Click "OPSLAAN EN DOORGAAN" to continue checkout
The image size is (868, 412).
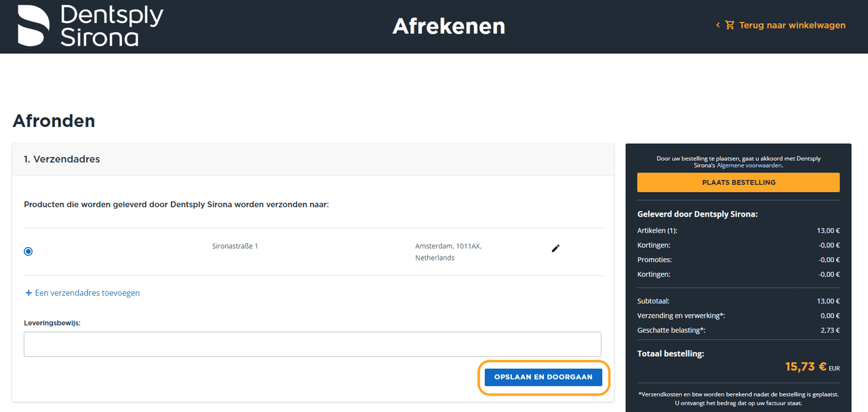(x=543, y=376)
